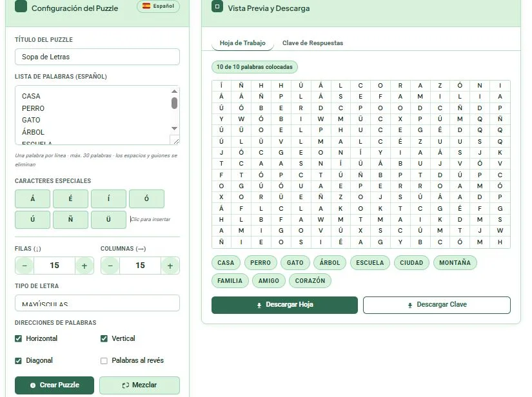Viewport: 532px width, 397px height.
Task: Click the FAMILIA word chip
Action: coord(230,281)
